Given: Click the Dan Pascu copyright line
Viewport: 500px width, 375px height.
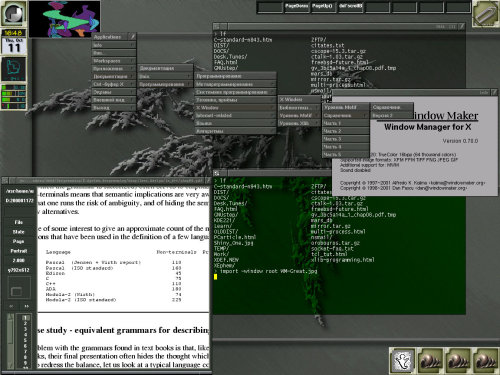Looking at the screenshot, I should pyautogui.click(x=403, y=188).
